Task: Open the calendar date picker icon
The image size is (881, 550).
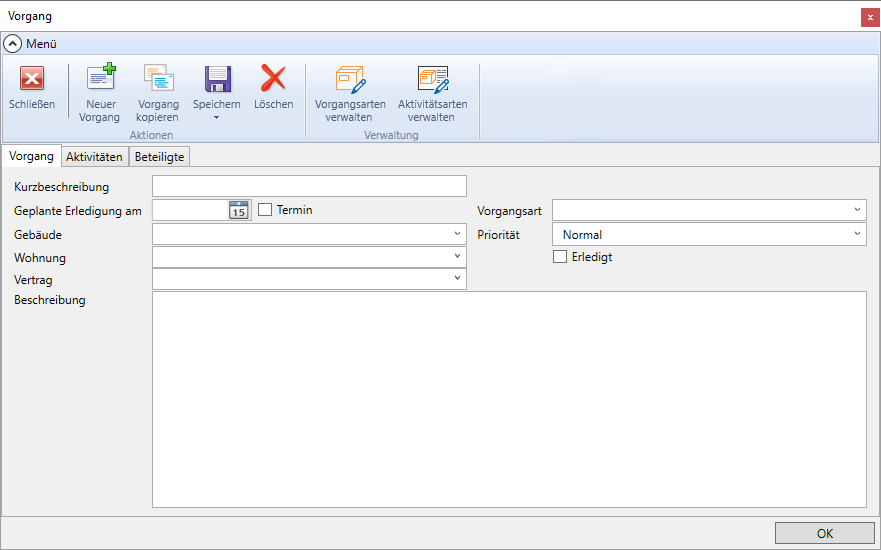Action: tap(239, 210)
